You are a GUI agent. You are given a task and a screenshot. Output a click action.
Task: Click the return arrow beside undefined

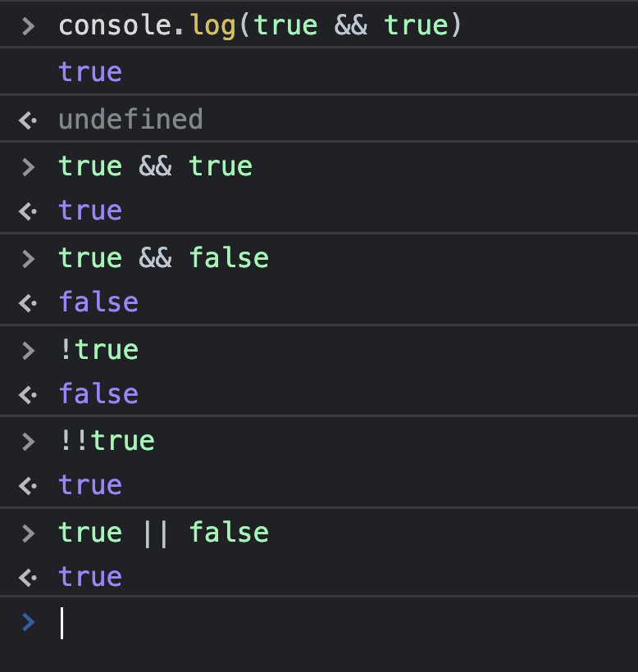tap(28, 120)
